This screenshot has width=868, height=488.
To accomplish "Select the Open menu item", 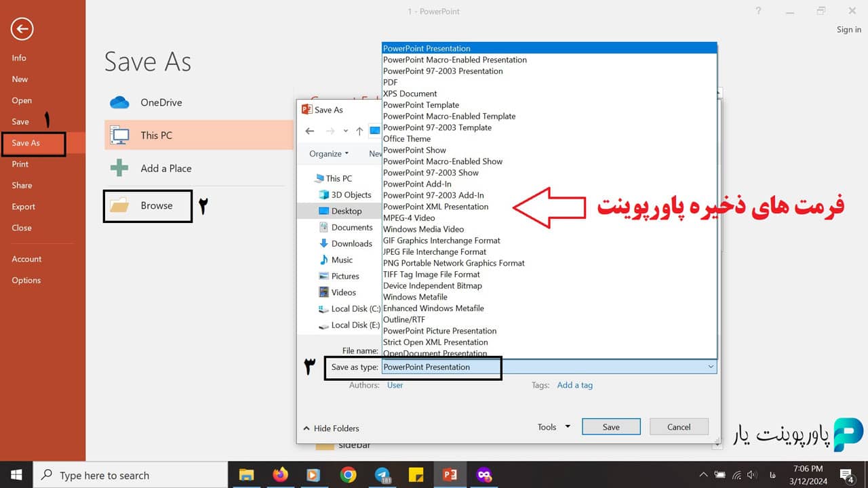I will pos(22,100).
